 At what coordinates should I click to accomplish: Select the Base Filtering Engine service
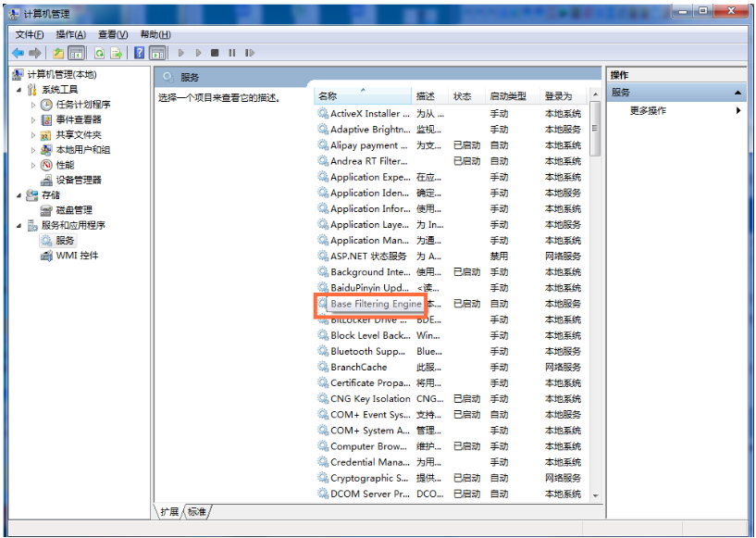pos(376,304)
